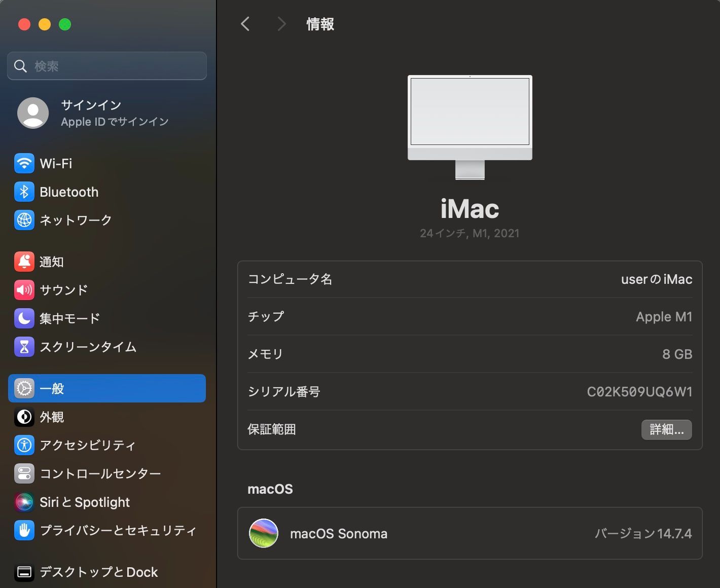
Task: Click the 外観 appearance icon
Action: click(x=24, y=417)
